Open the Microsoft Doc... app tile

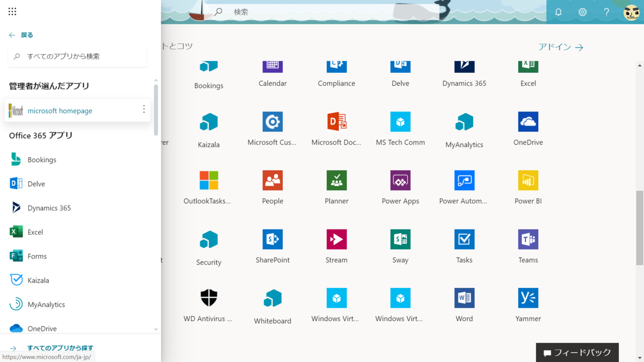click(336, 129)
